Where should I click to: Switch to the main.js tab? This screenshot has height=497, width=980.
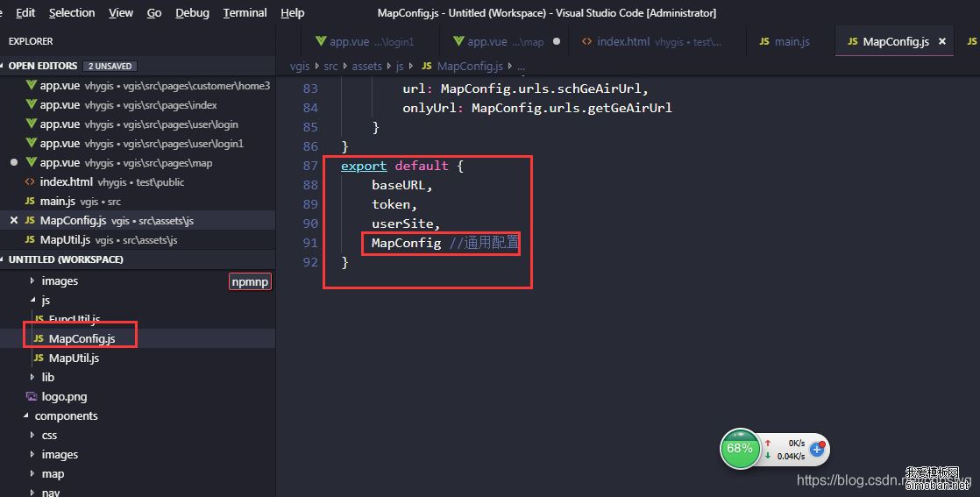coord(785,41)
